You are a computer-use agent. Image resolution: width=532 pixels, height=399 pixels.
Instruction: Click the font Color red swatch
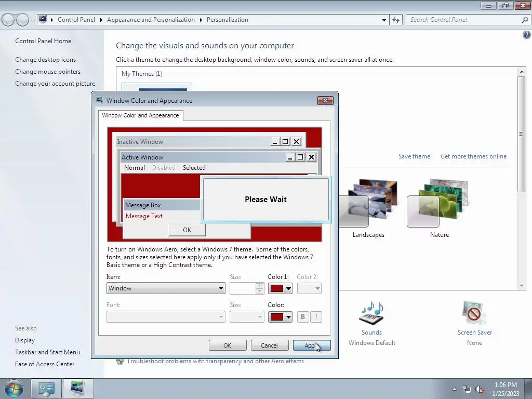(277, 317)
